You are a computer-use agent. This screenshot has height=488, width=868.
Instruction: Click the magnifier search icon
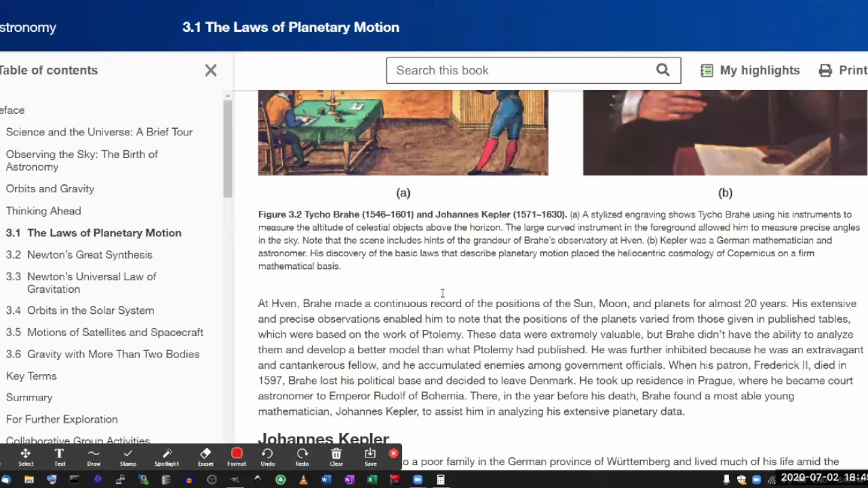pyautogui.click(x=663, y=70)
